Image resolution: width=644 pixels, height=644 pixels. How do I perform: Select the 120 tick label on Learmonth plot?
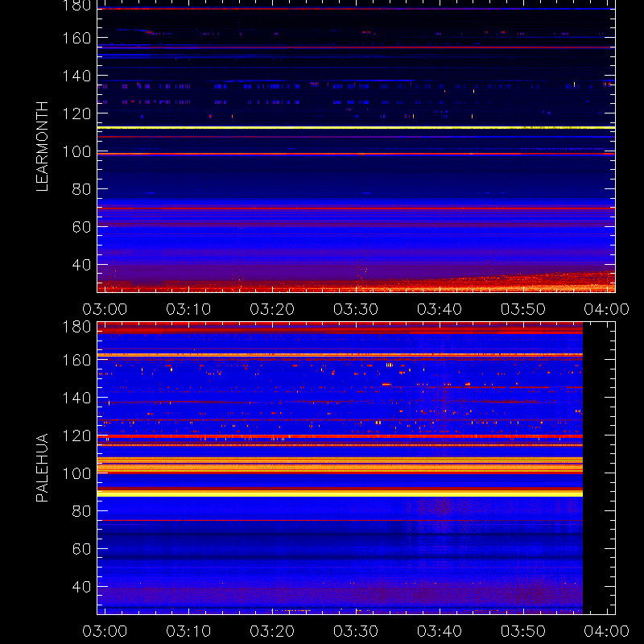(76, 114)
